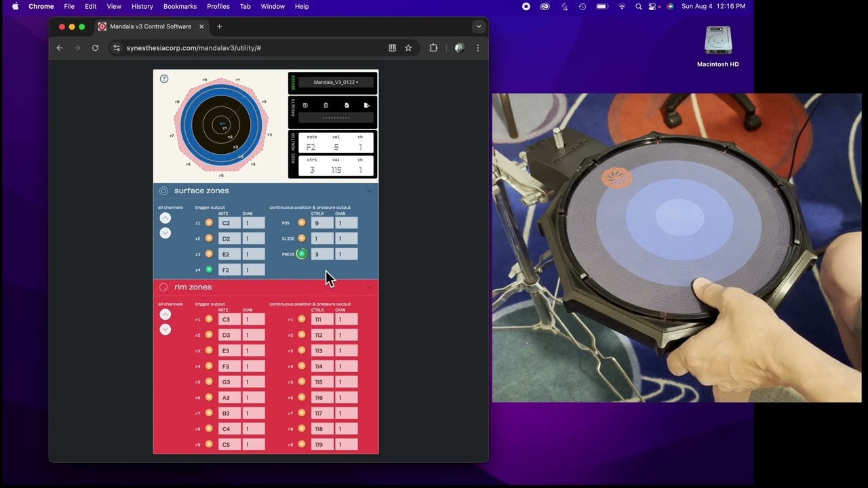868x488 pixels.
Task: Open Spotlight search in menu bar
Action: coord(638,6)
